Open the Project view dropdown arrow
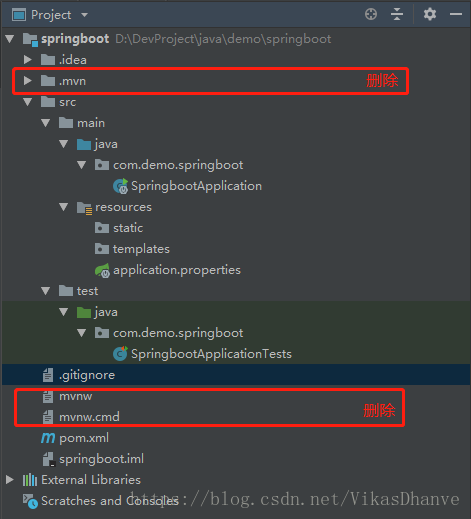The height and width of the screenshot is (519, 471). [84, 15]
